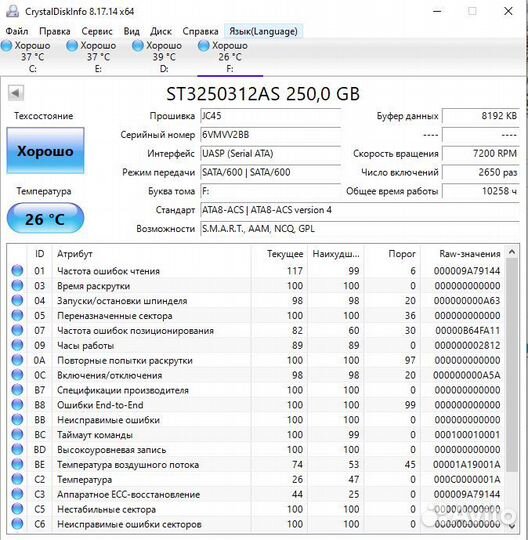
Task: Click status icon for Включения/отключения
Action: click(17, 375)
